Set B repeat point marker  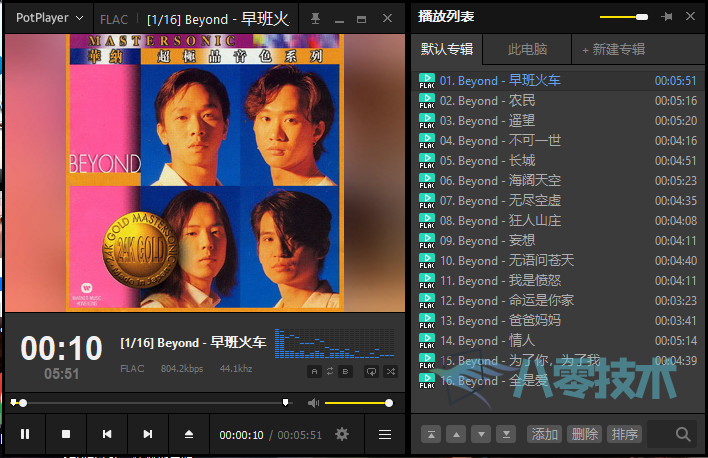coord(345,372)
